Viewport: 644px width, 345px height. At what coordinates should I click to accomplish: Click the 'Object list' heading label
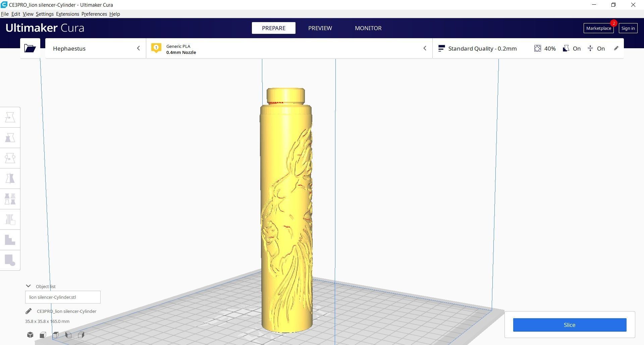point(46,286)
